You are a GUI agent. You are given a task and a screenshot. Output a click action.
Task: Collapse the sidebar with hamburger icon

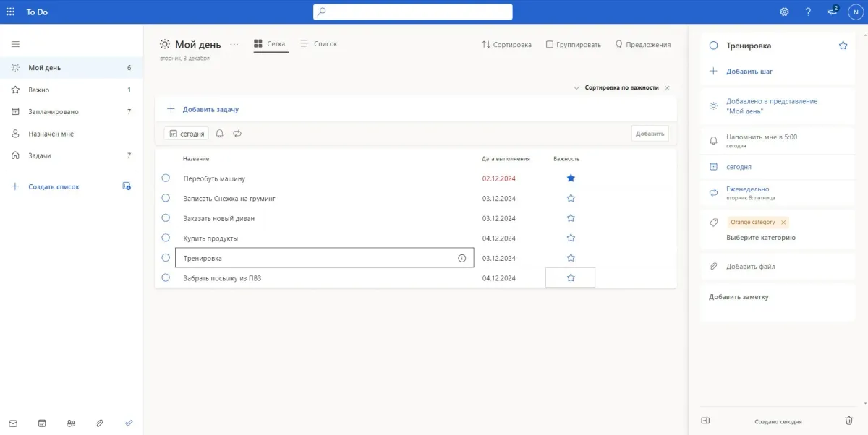click(15, 44)
